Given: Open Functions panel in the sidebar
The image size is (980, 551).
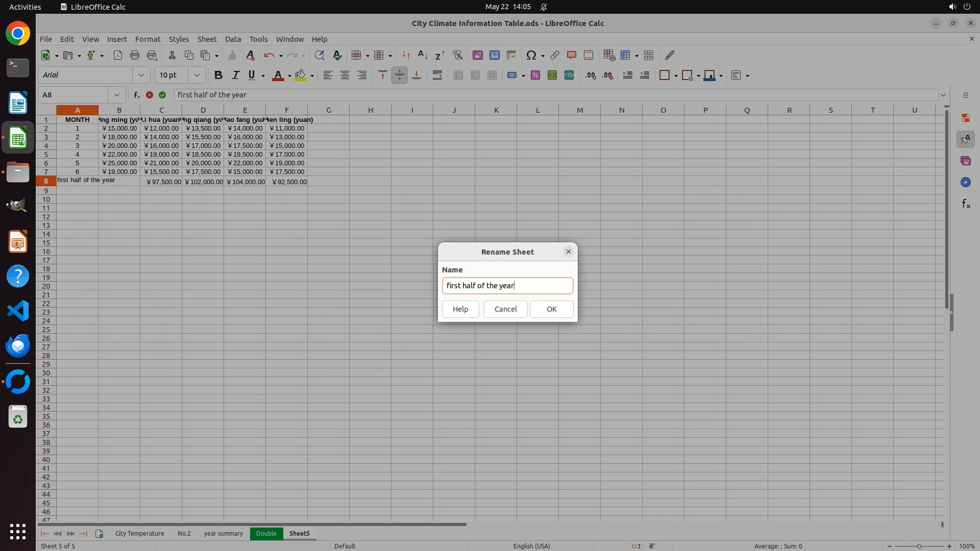Looking at the screenshot, I should [966, 204].
